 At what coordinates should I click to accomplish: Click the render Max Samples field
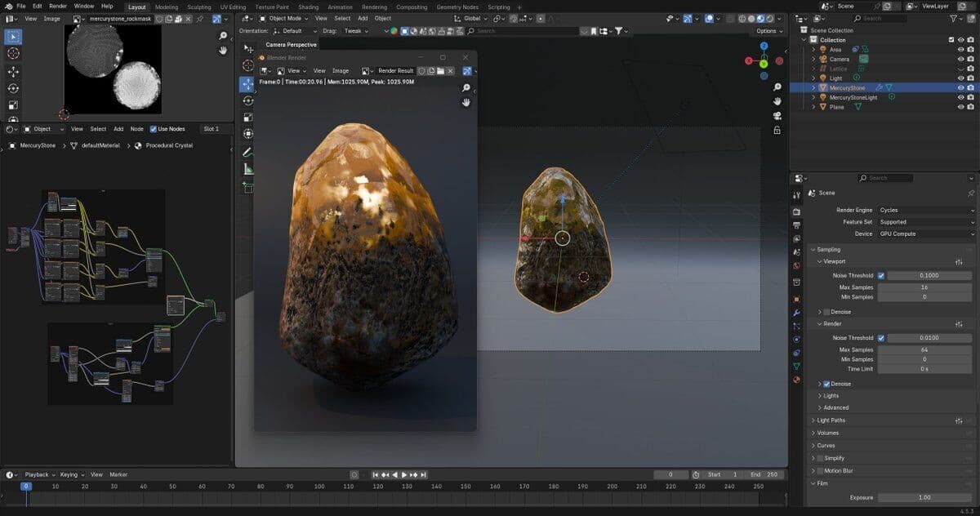pyautogui.click(x=924, y=349)
